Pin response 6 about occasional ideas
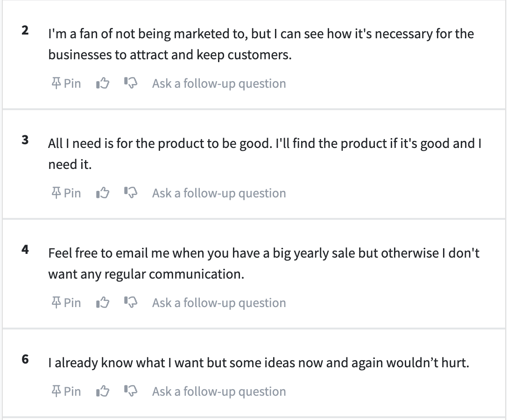The height and width of the screenshot is (420, 507). (66, 391)
